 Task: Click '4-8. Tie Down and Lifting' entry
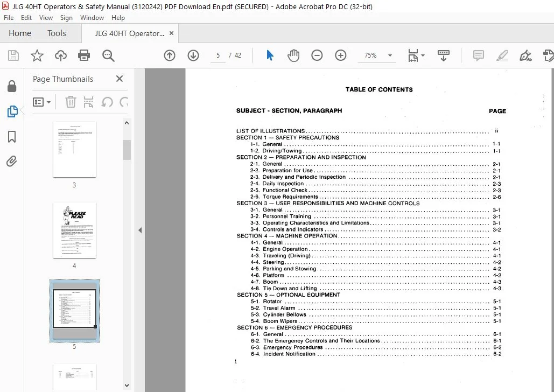[284, 289]
